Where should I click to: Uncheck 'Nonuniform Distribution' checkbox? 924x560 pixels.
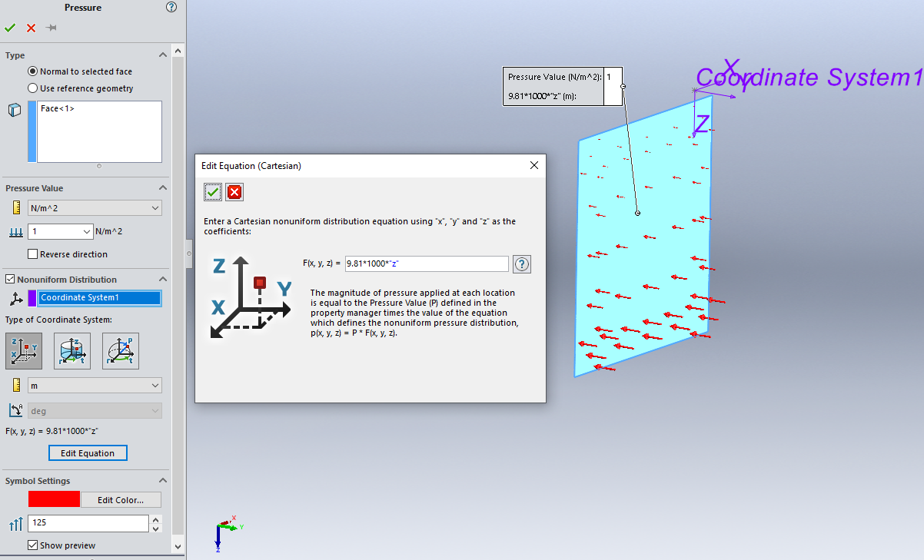(10, 280)
